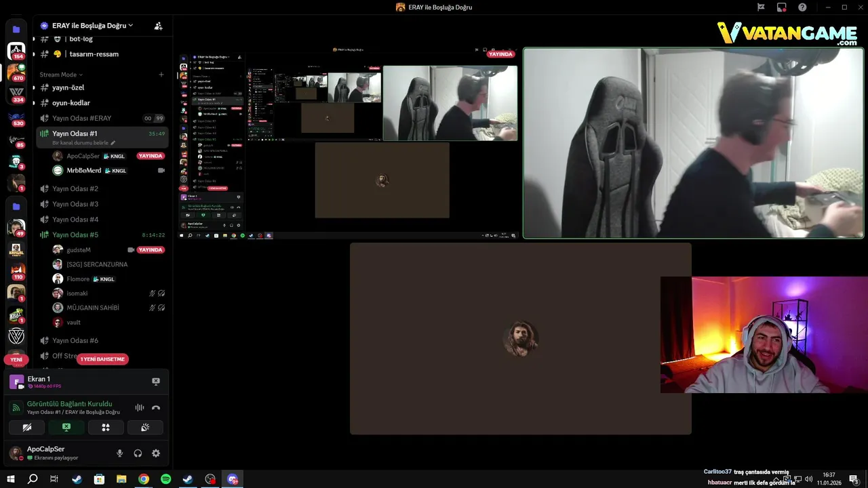Watch gudsteM's stream via the YAYINDA badge
The image size is (868, 488).
[151, 249]
